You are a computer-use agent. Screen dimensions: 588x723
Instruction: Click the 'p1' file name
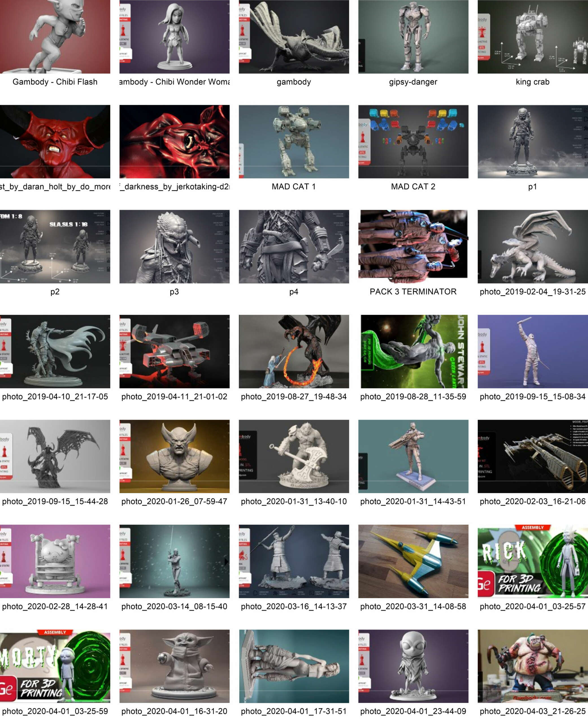point(533,187)
